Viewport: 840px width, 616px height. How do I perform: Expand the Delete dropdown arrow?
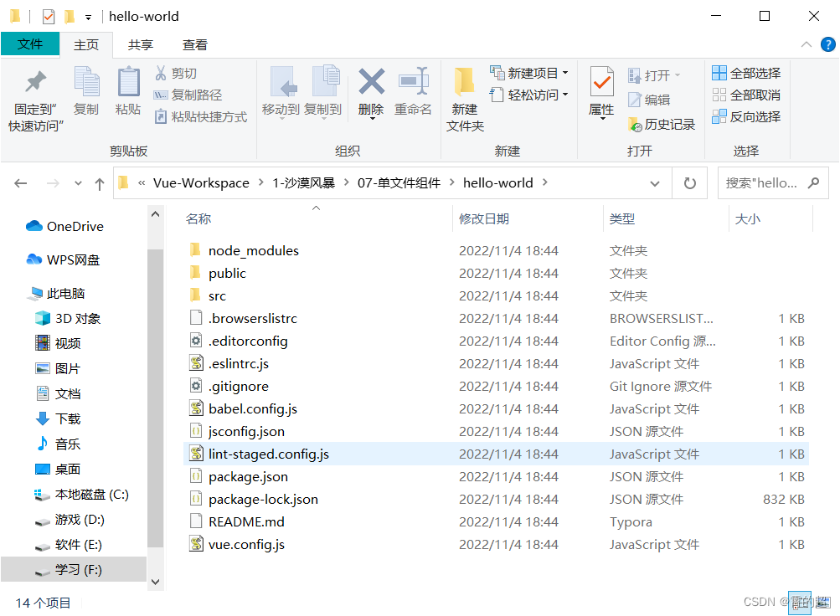coord(372,118)
